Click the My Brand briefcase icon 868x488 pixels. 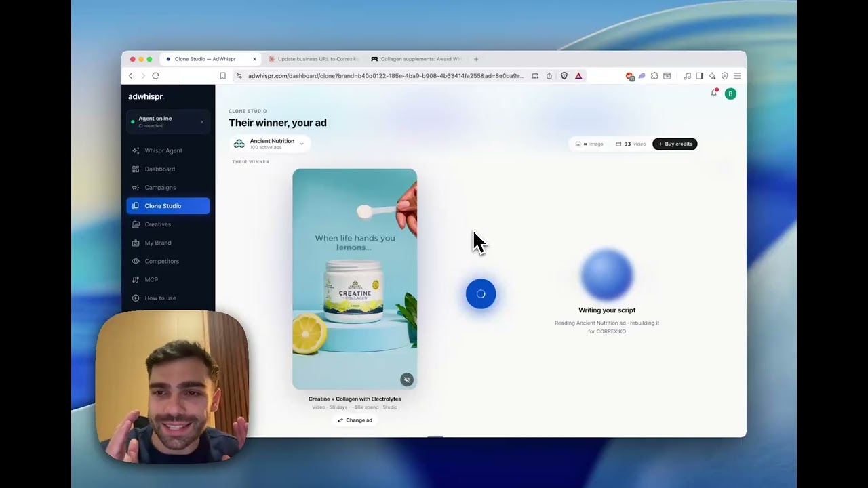click(x=136, y=243)
